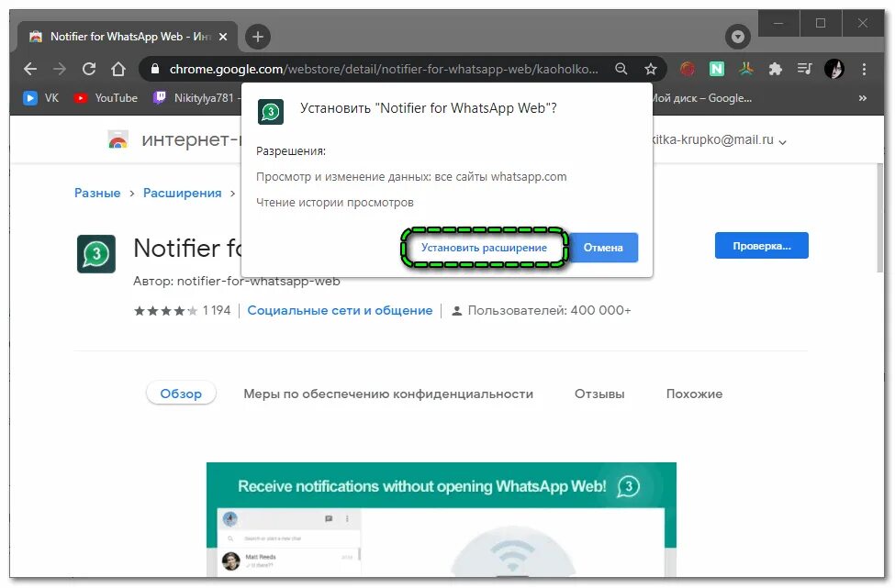Click the WhatsApp icon in install dialog
This screenshot has width=895, height=588.
pyautogui.click(x=271, y=111)
